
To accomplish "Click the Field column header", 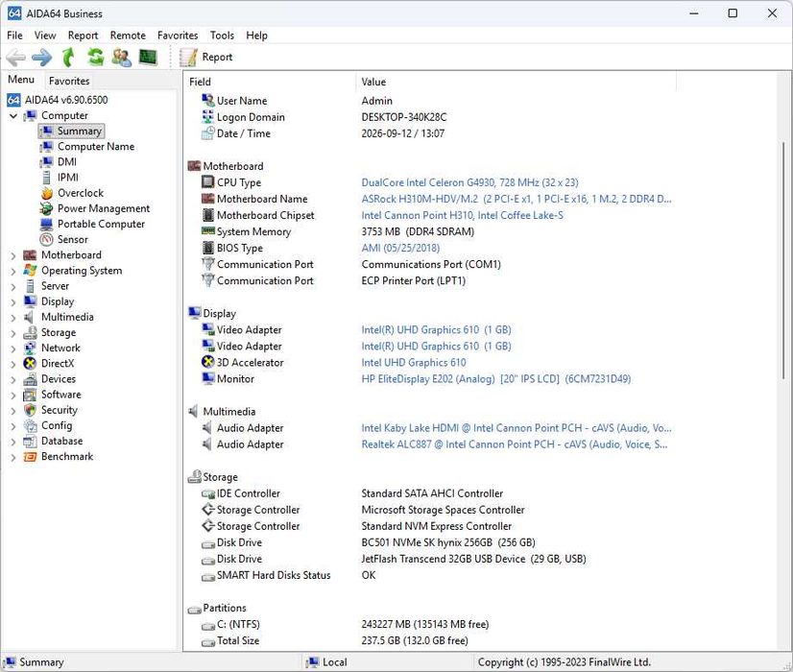I will 270,82.
